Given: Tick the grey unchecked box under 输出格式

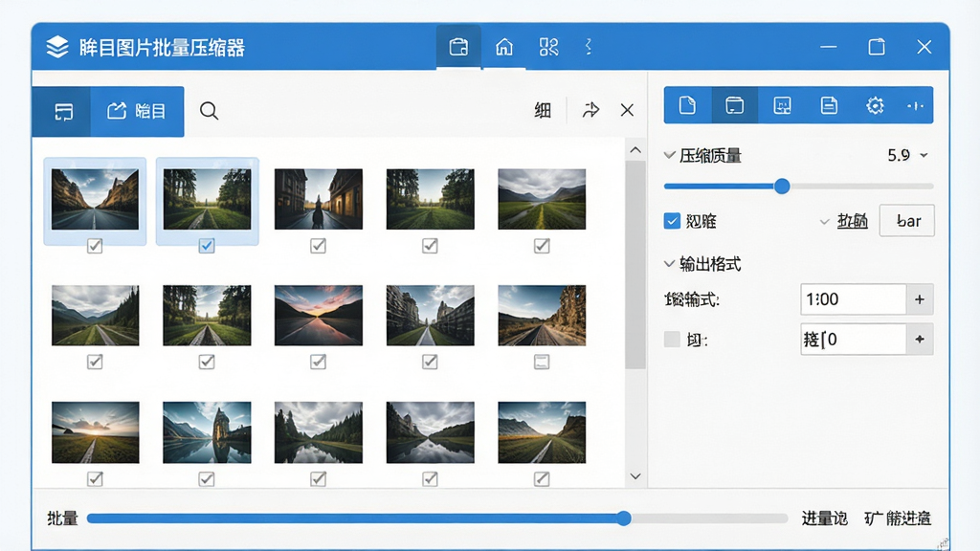Looking at the screenshot, I should pyautogui.click(x=672, y=340).
